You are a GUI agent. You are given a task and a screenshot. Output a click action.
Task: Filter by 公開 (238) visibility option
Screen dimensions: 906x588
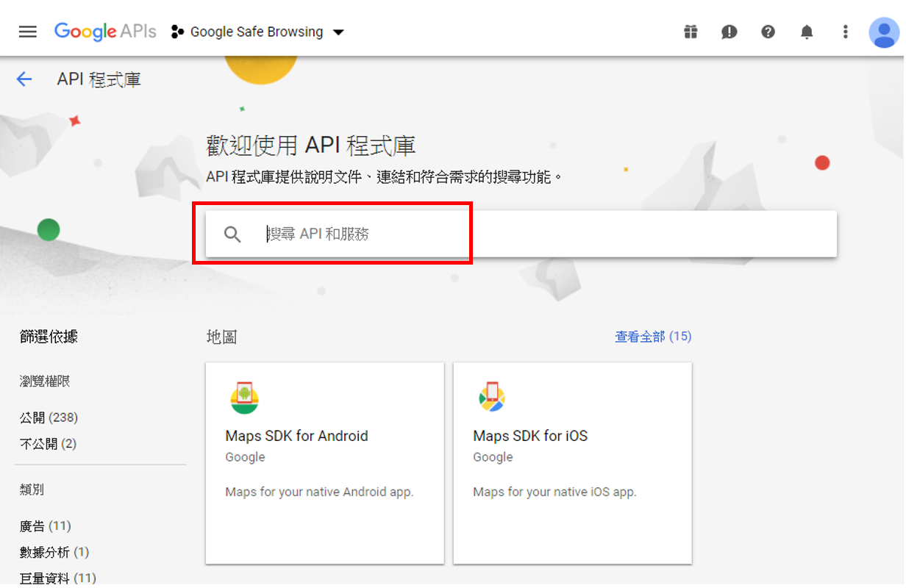click(x=49, y=417)
